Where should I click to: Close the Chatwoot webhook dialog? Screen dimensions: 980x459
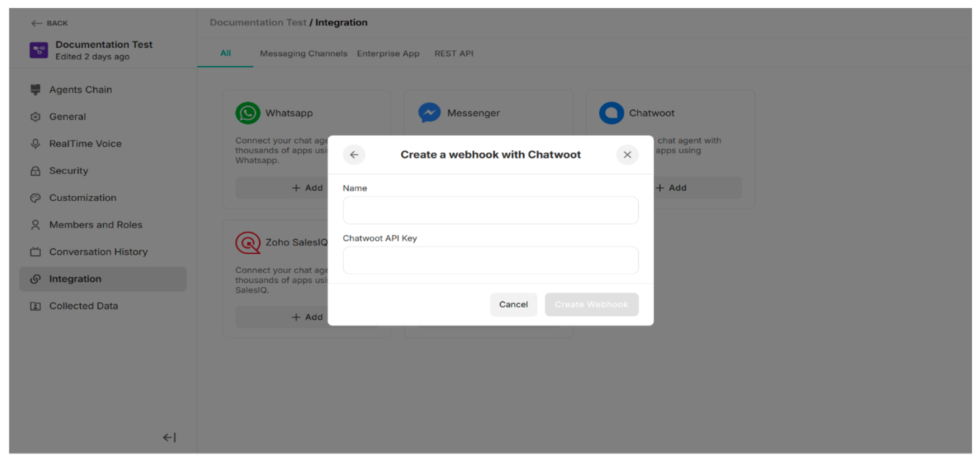pyautogui.click(x=627, y=154)
